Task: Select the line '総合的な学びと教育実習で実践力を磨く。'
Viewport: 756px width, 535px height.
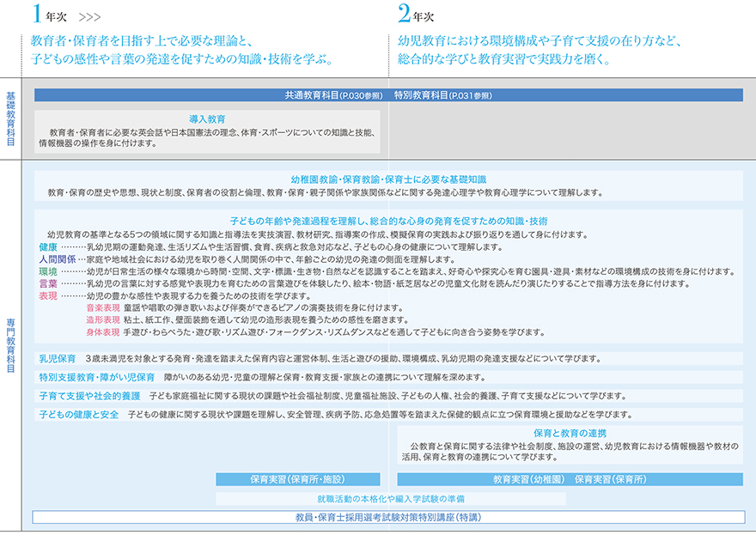Action: tap(504, 58)
